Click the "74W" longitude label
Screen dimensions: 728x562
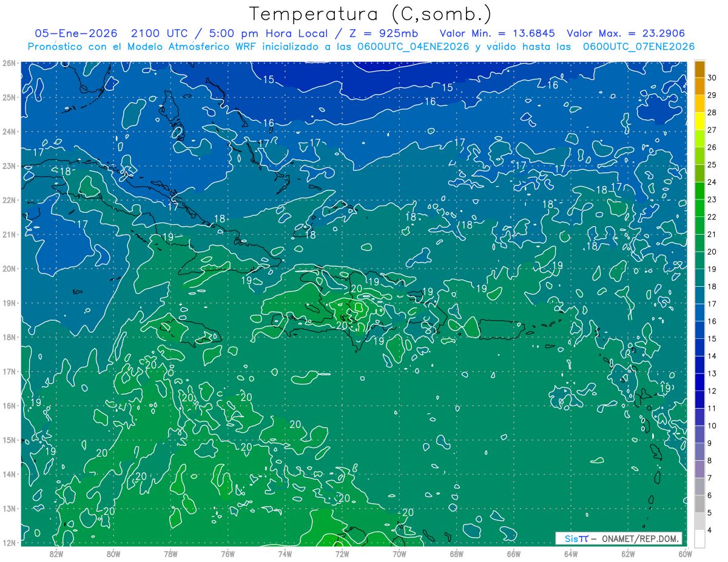[285, 554]
